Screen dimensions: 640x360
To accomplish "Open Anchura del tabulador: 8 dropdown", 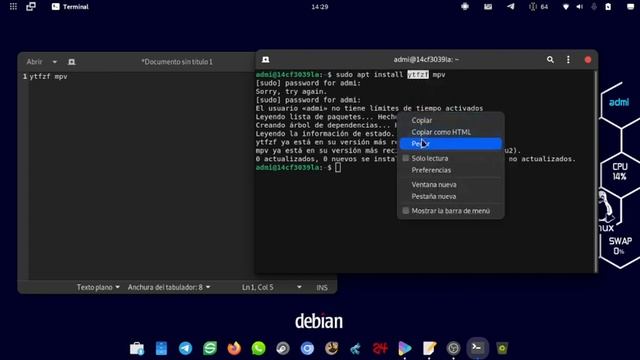I will tap(169, 287).
